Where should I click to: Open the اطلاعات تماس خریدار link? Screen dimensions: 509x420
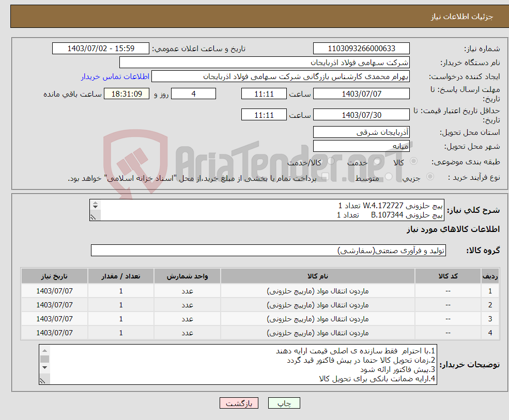pos(115,76)
